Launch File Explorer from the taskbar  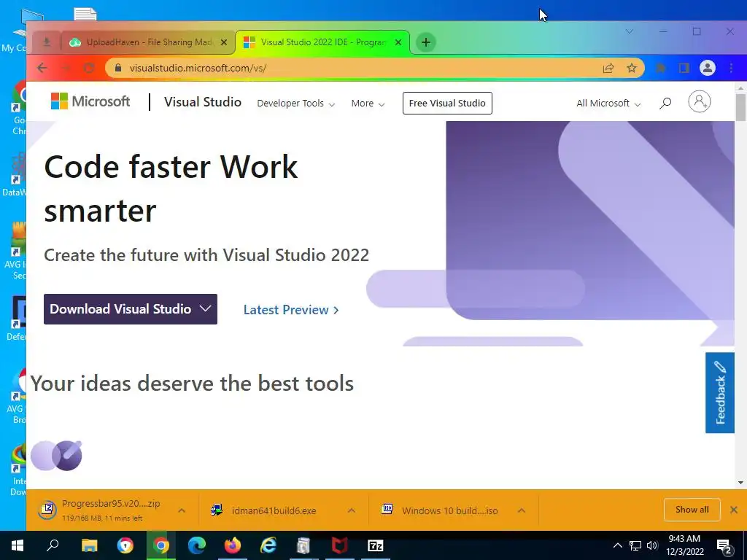[89, 545]
